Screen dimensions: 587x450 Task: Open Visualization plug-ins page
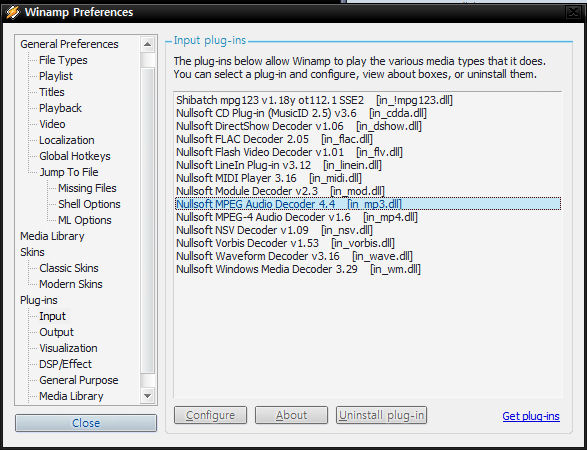coord(68,348)
